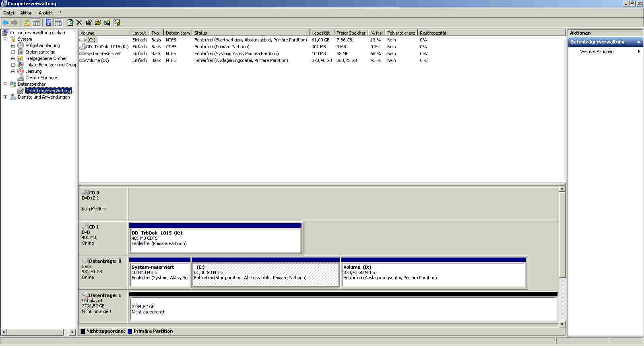The image size is (644, 346).
Task: Sort by the Volume column header
Action: [x=104, y=33]
